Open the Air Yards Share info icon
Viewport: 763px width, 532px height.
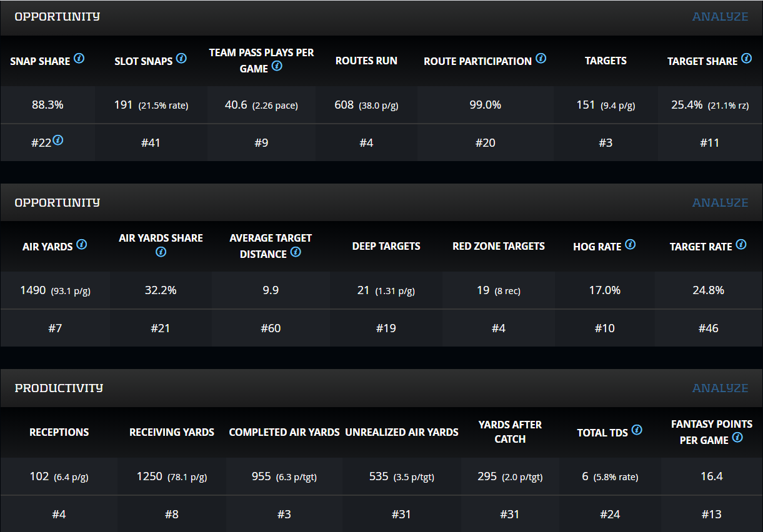[161, 252]
